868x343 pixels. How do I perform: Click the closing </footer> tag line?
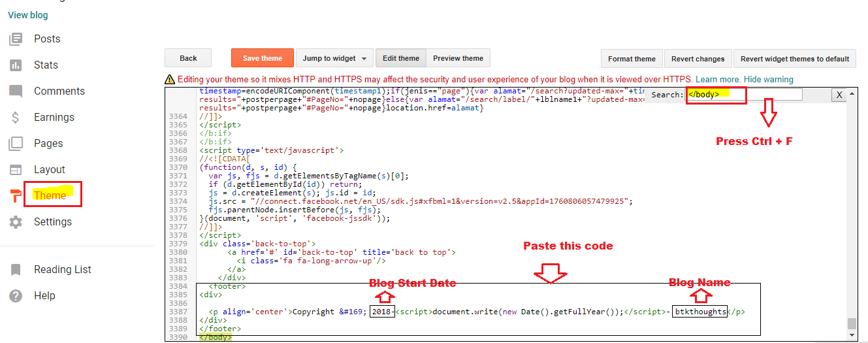point(220,329)
